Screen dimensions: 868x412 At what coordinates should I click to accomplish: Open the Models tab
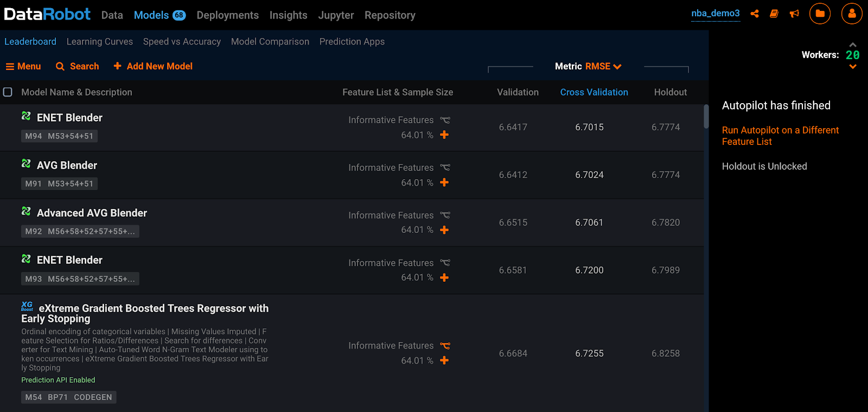(x=151, y=15)
